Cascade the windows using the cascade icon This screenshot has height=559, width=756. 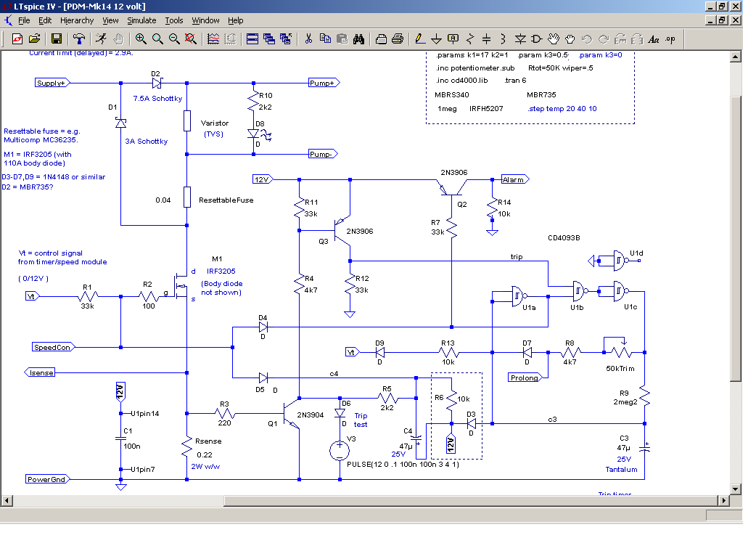click(x=269, y=39)
